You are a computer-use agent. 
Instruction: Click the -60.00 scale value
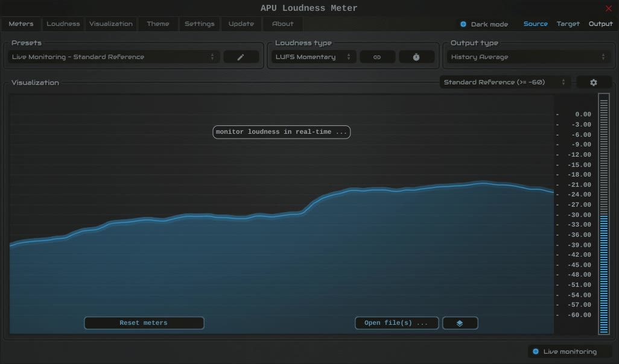point(580,315)
